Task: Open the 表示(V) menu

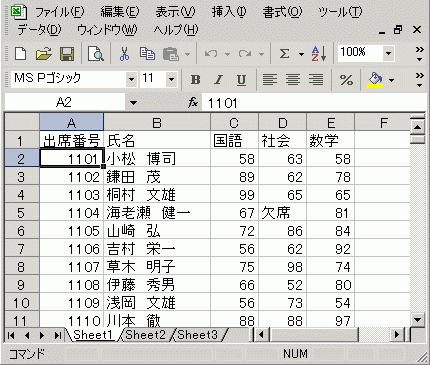Action: coord(175,12)
